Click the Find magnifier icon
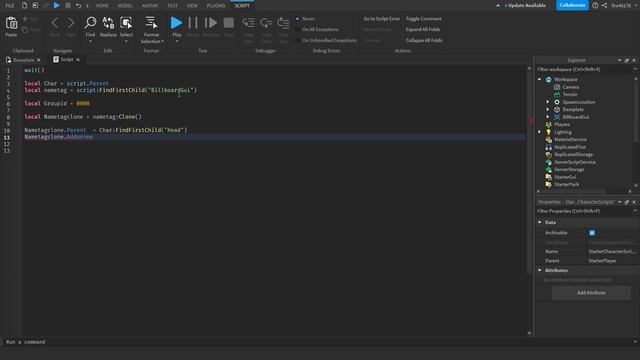The image size is (640, 360). (90, 23)
